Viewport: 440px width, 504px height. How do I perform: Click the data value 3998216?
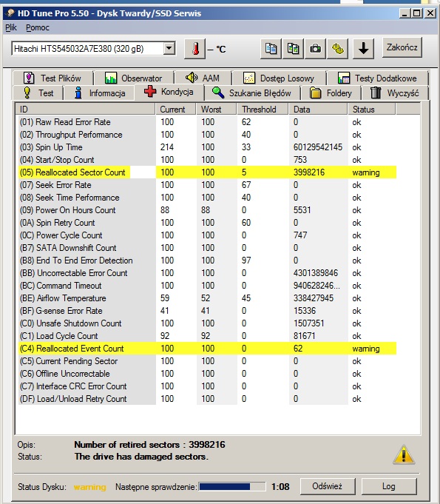point(309,172)
